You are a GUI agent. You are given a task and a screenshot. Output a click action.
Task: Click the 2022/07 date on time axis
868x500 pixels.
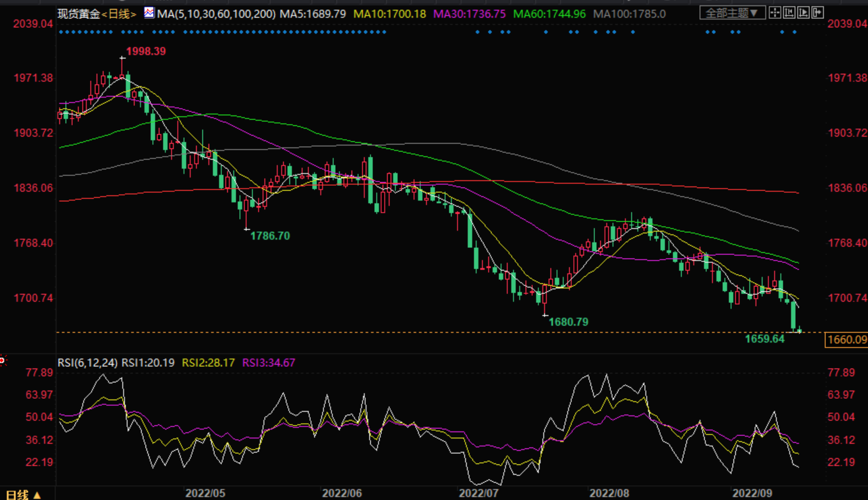[478, 493]
